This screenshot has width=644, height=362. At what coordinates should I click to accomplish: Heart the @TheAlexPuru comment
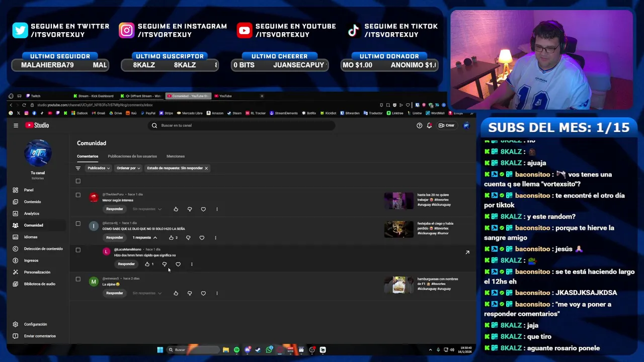coord(203,209)
